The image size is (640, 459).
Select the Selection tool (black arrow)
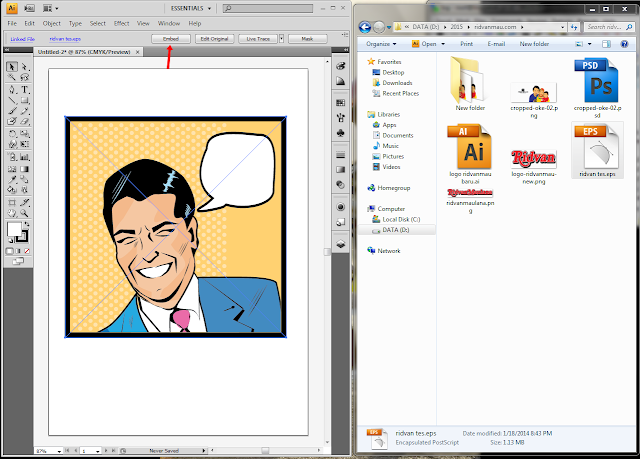pyautogui.click(x=12, y=67)
